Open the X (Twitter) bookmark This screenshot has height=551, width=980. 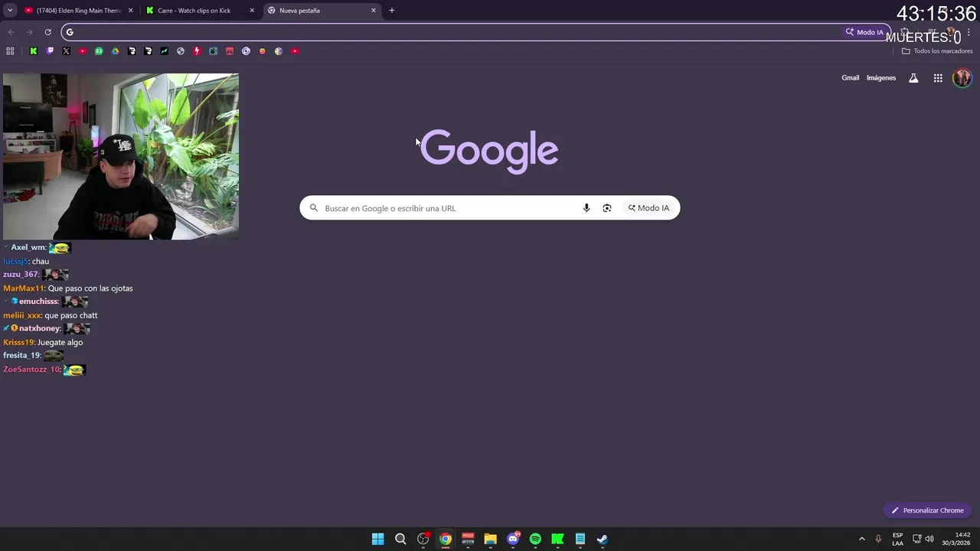click(66, 51)
